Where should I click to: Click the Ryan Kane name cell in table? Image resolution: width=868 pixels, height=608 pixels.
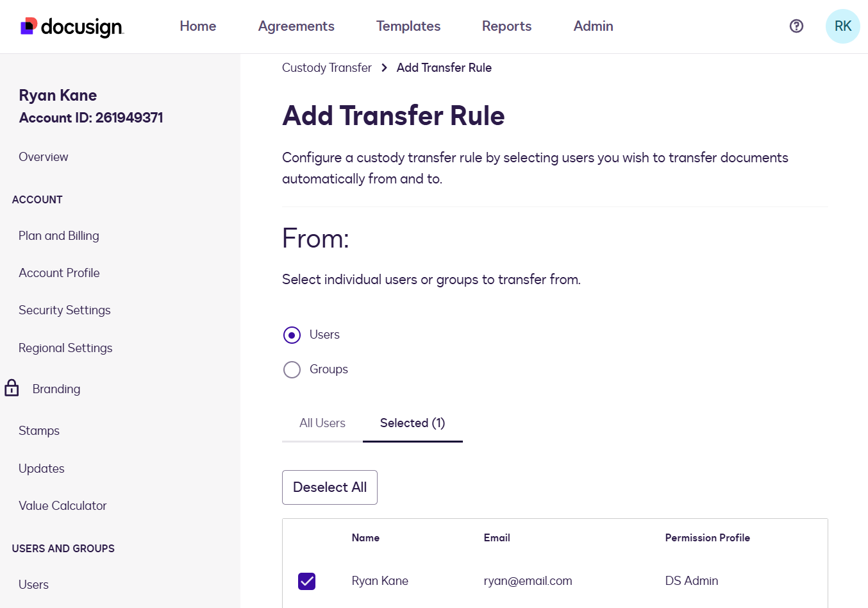click(x=380, y=581)
